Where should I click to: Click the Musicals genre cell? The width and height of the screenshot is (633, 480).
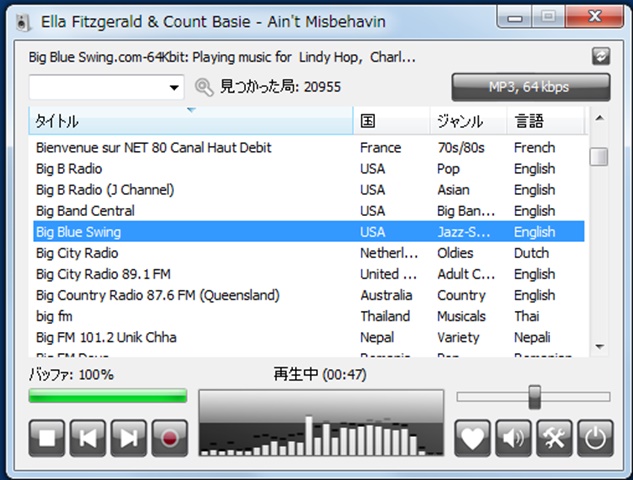[x=461, y=316]
